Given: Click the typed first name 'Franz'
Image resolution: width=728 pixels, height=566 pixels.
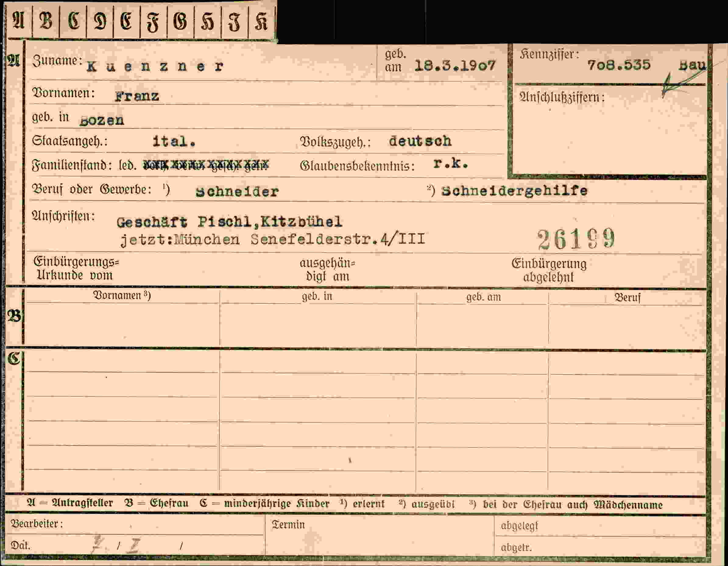Looking at the screenshot, I should pos(137,96).
